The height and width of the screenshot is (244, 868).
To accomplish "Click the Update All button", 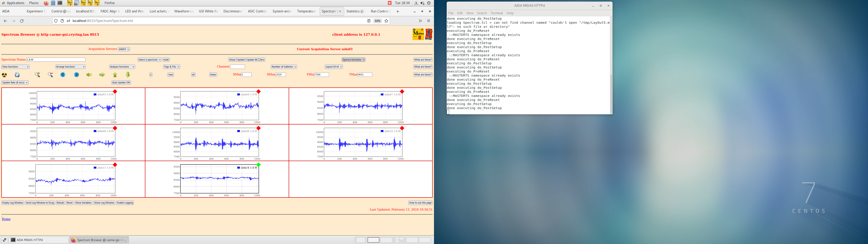I will pos(252,59).
